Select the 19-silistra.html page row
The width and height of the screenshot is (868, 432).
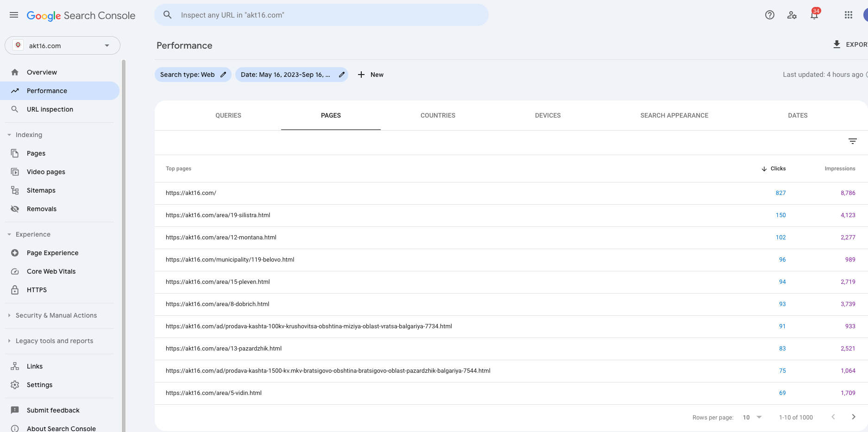511,215
